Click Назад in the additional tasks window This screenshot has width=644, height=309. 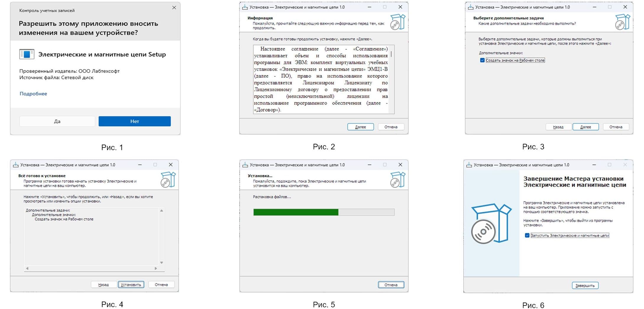558,127
